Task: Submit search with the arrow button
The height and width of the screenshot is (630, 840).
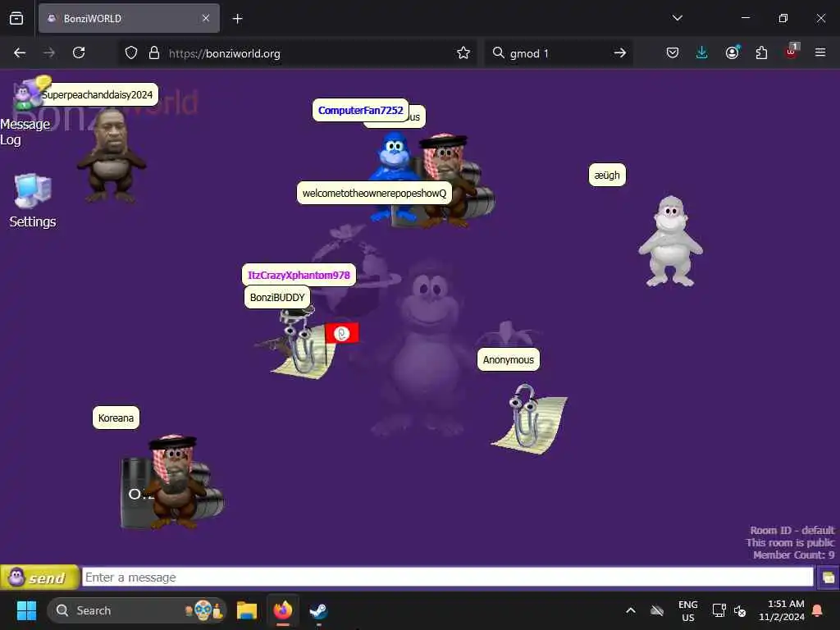Action: pyautogui.click(x=620, y=53)
